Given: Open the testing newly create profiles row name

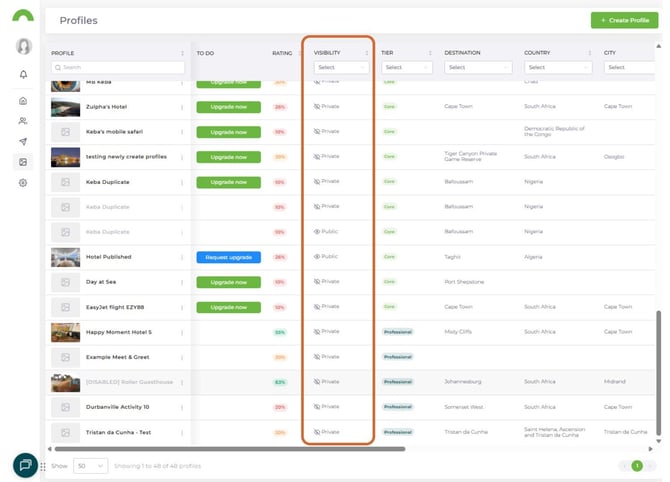Looking at the screenshot, I should (126, 157).
